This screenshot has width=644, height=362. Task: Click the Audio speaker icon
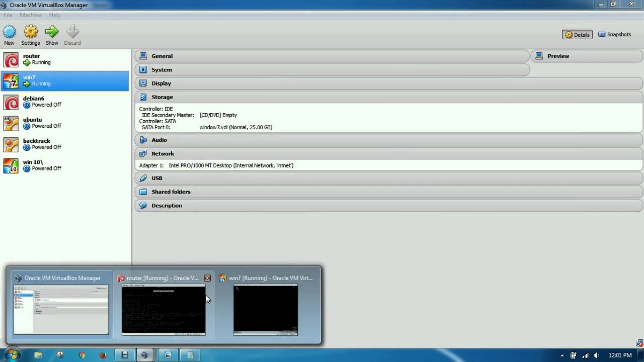pyautogui.click(x=143, y=140)
